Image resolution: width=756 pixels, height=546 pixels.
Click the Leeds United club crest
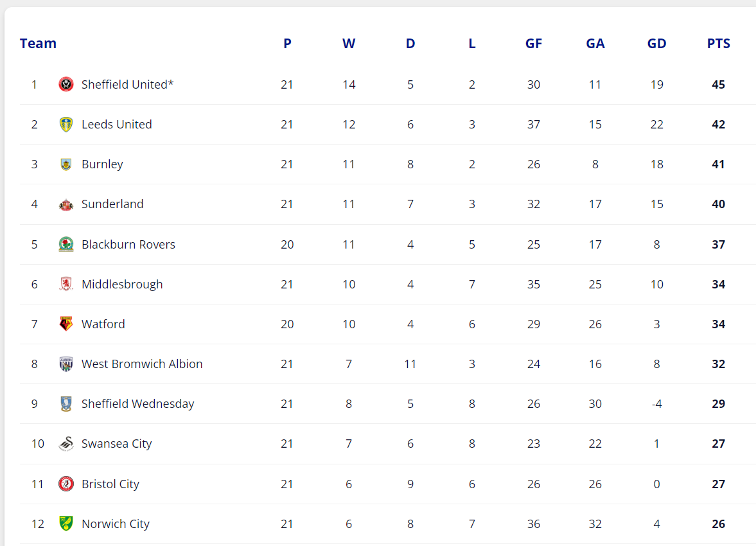click(x=66, y=125)
